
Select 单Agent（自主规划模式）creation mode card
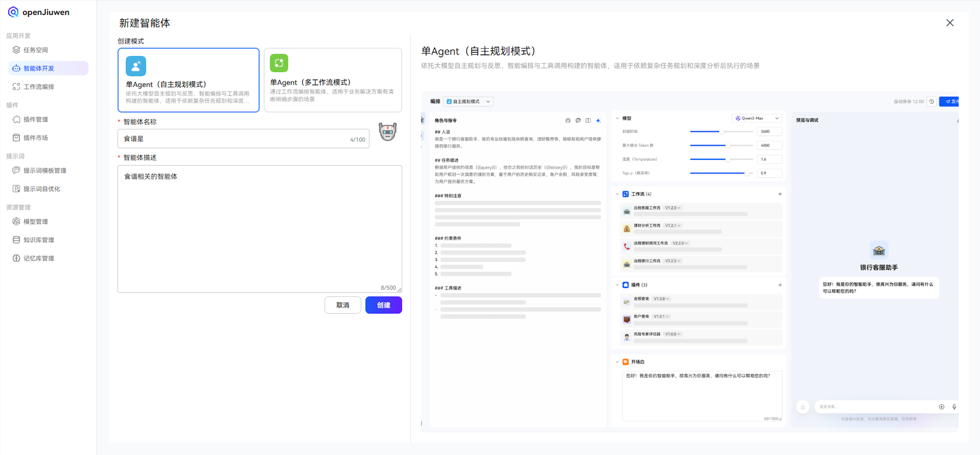click(x=188, y=80)
